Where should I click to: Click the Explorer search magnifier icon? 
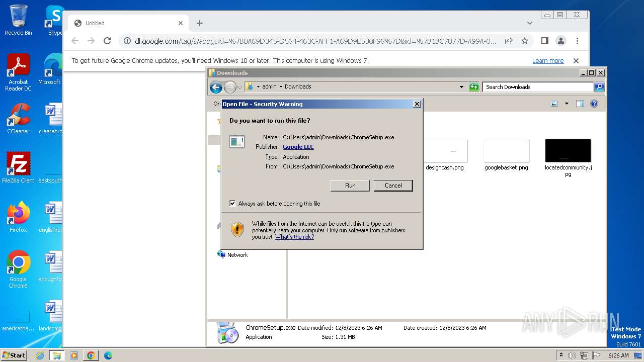[599, 87]
